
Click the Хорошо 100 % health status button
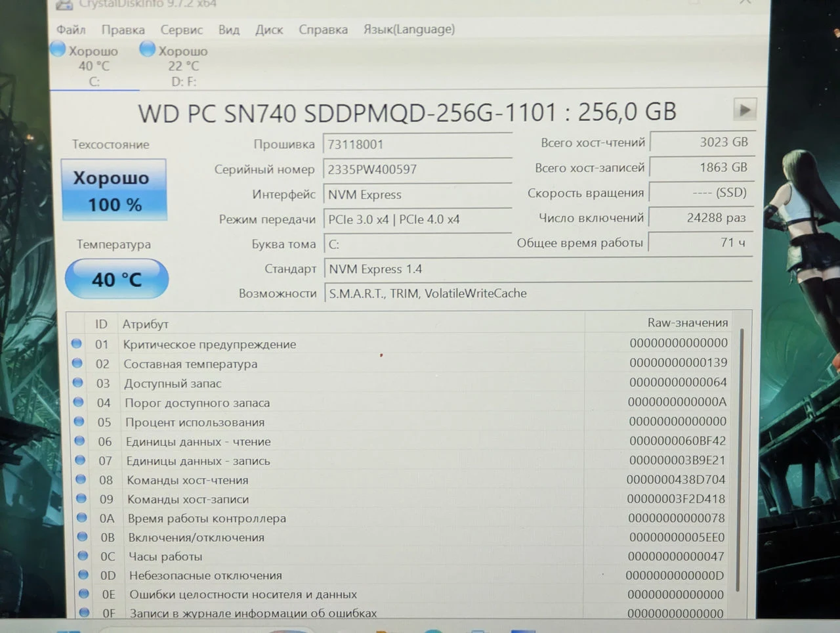click(114, 190)
